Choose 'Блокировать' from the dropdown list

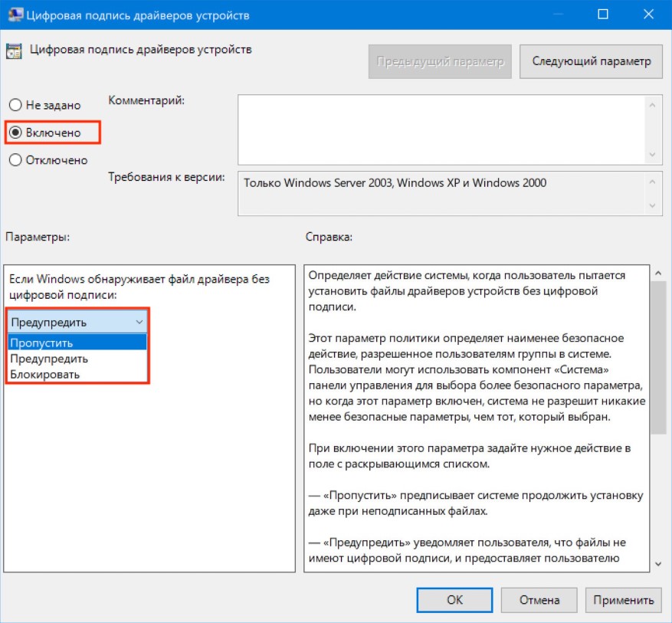click(x=77, y=375)
